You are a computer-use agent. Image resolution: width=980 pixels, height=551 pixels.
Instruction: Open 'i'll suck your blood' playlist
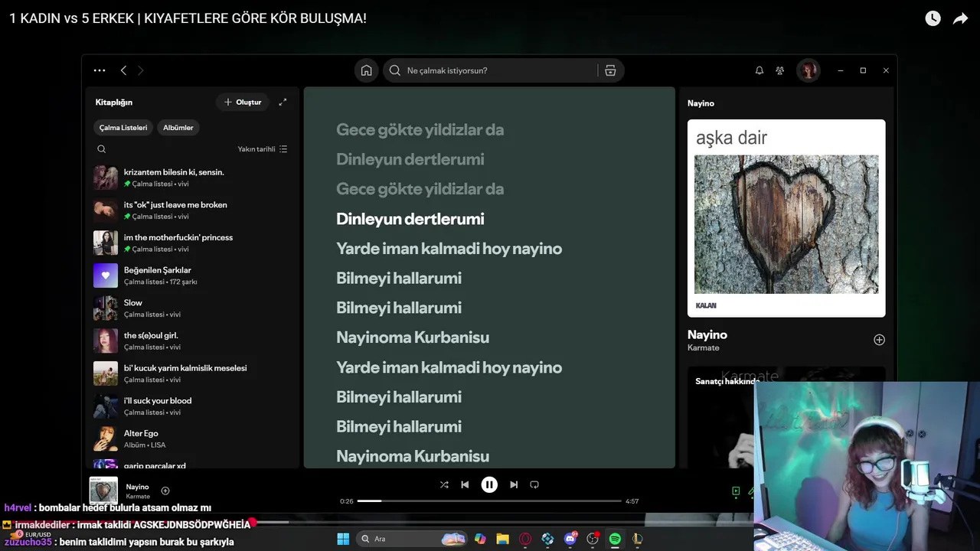pos(191,406)
